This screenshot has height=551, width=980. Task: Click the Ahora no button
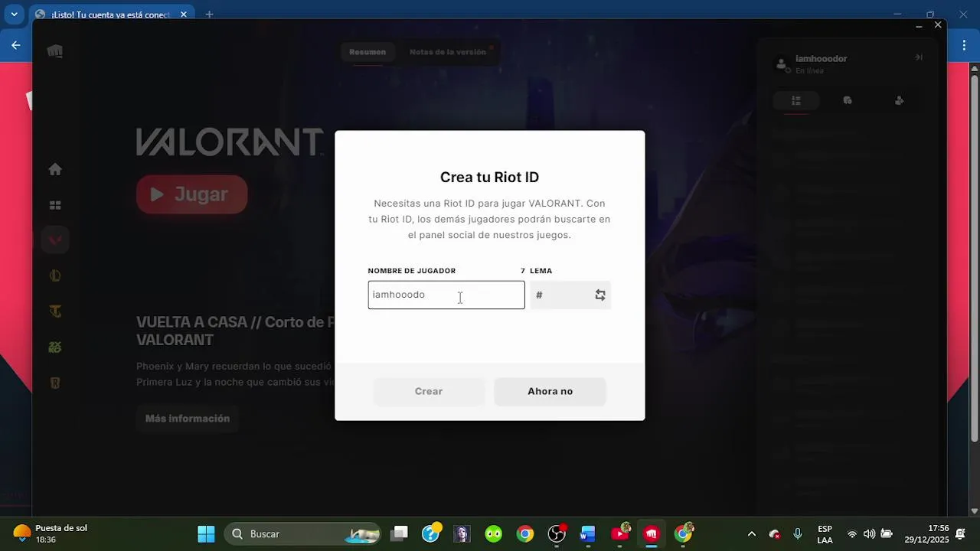(550, 391)
